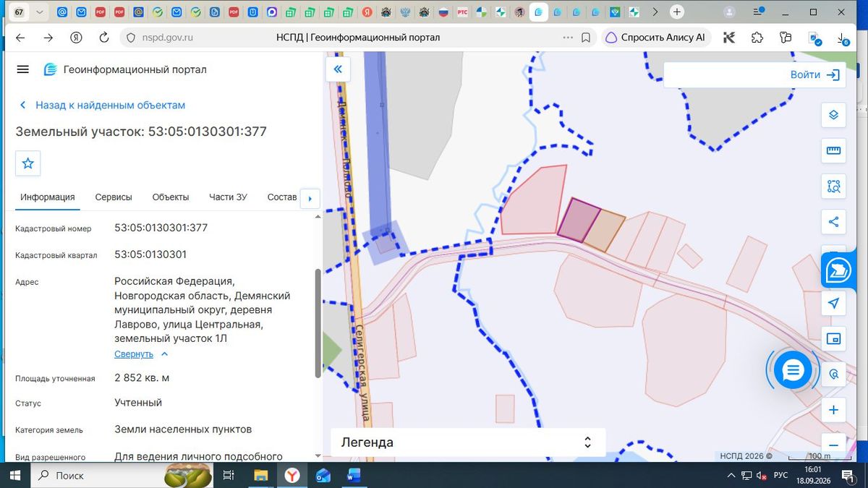Select the highlighted purple land plot on map
Viewport: 868px width, 488px height.
click(579, 221)
